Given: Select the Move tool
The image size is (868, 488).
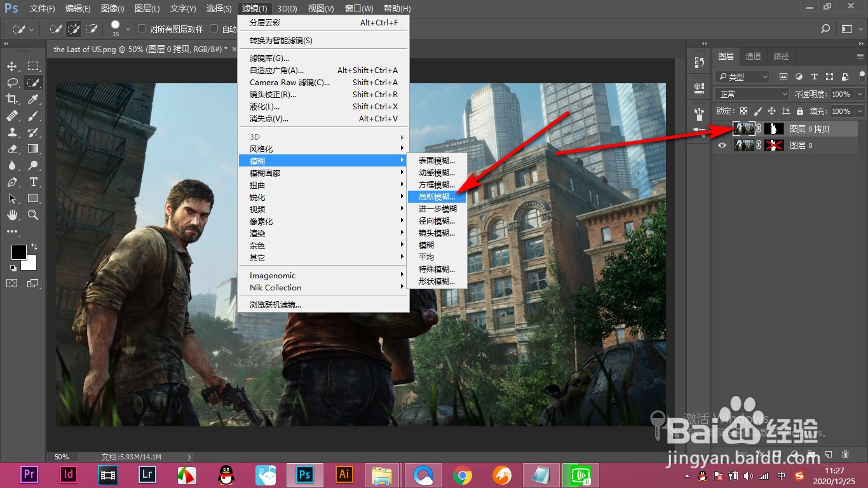Looking at the screenshot, I should [x=12, y=66].
